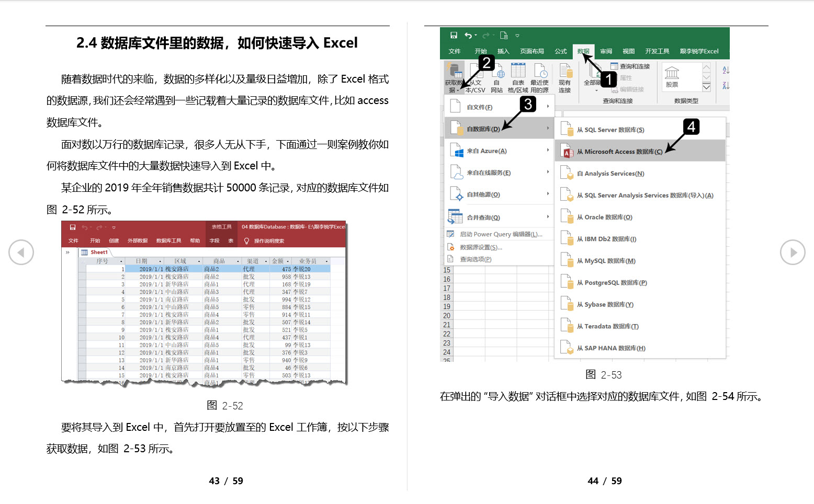
Task: Select 来自在线服务(E) menu entry
Action: (x=499, y=173)
